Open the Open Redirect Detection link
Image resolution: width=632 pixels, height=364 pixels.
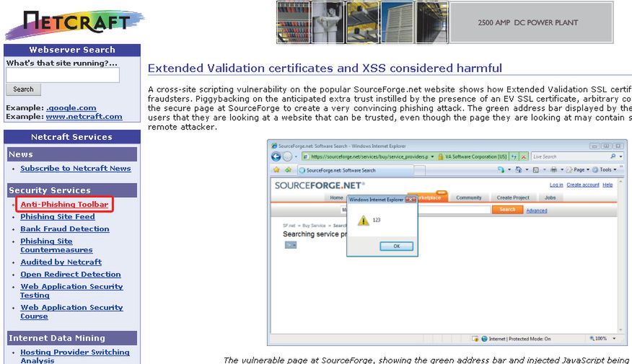[71, 274]
